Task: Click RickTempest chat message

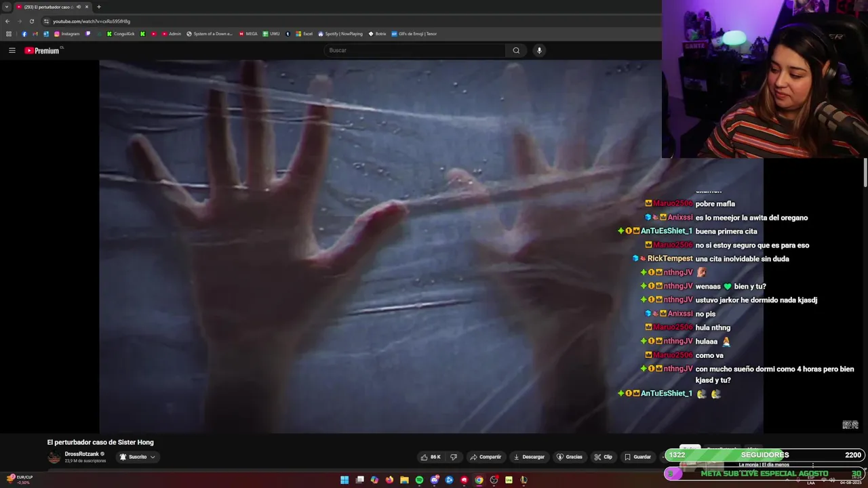Action: coord(711,258)
